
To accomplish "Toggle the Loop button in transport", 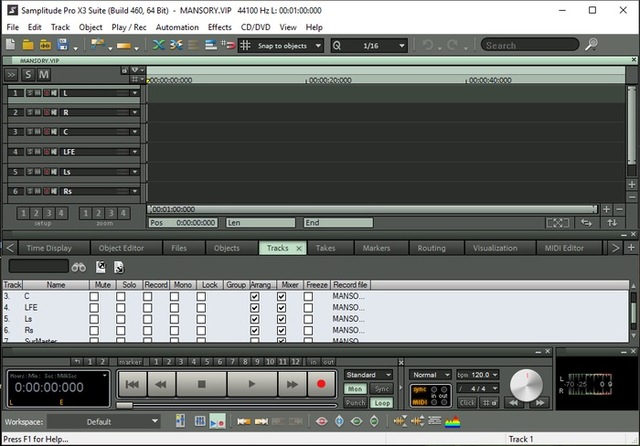I will [x=381, y=402].
